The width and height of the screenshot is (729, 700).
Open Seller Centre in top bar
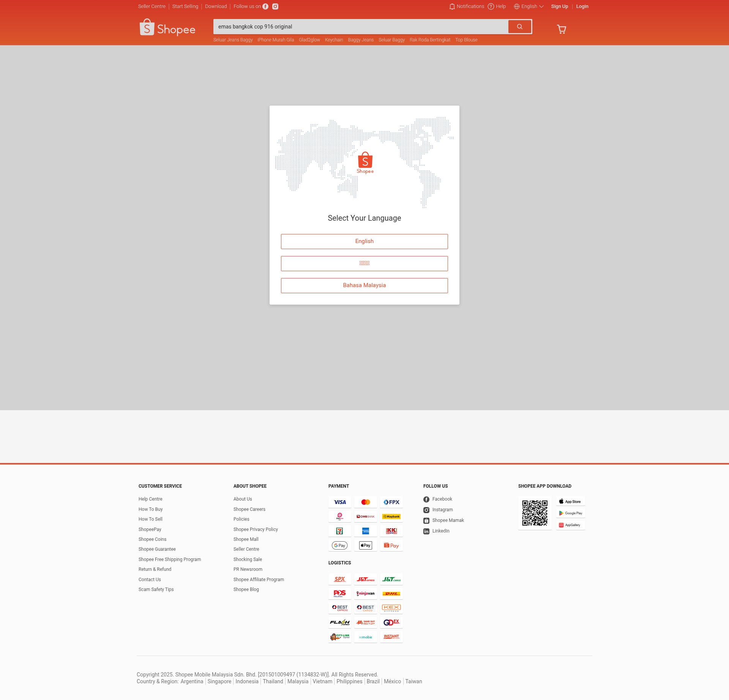[152, 6]
